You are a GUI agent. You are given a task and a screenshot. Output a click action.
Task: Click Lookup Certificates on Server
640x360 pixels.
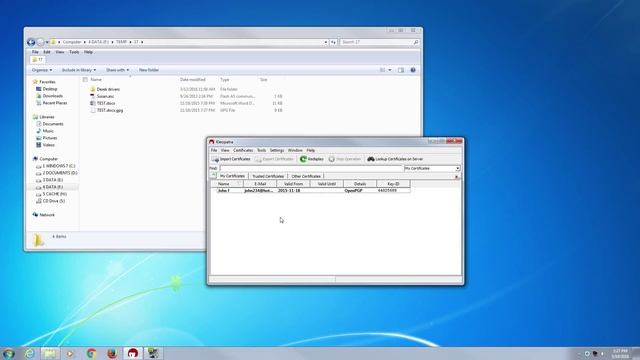(x=395, y=159)
